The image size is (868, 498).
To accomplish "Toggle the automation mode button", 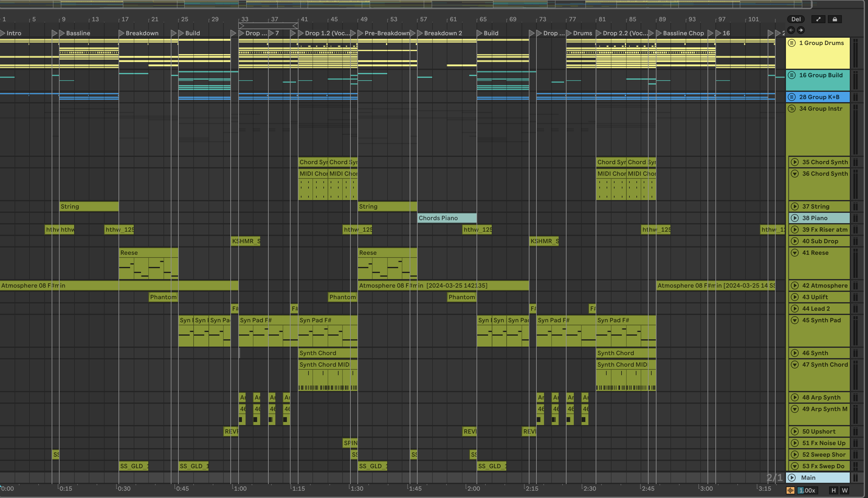I will tap(818, 19).
